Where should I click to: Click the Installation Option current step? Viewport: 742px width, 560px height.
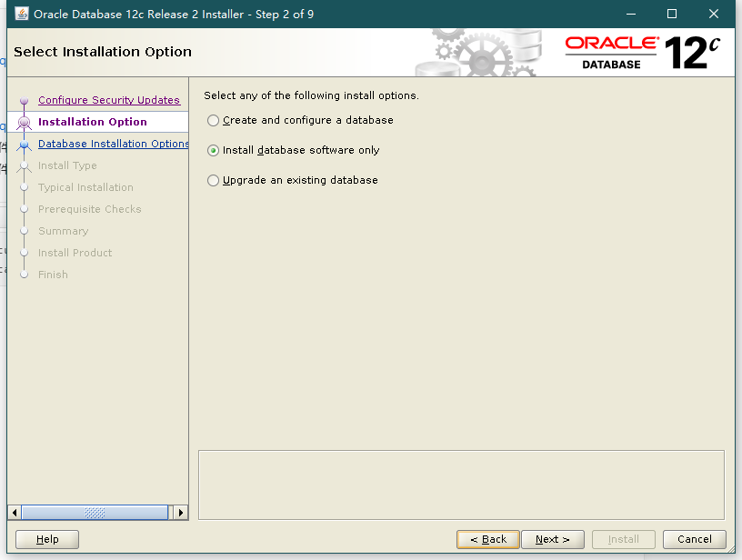click(x=92, y=122)
